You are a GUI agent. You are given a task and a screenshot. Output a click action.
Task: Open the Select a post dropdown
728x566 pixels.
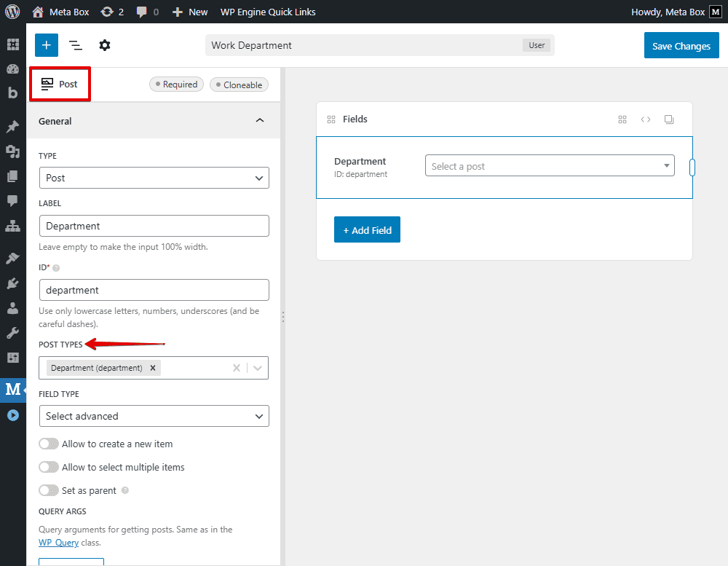click(x=550, y=166)
